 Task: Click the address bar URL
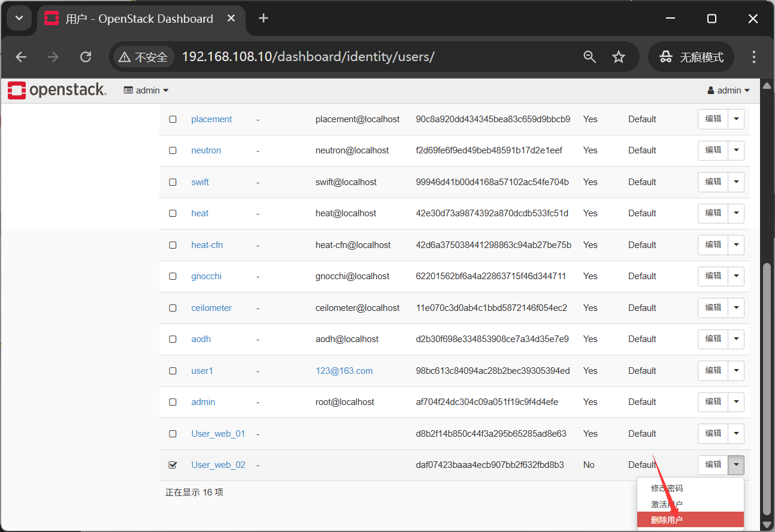(x=308, y=57)
